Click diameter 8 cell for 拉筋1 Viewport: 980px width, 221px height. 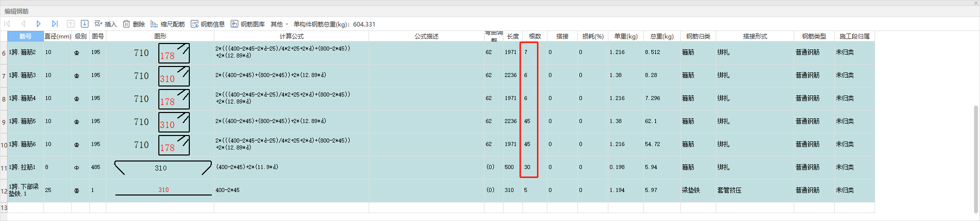click(x=57, y=167)
